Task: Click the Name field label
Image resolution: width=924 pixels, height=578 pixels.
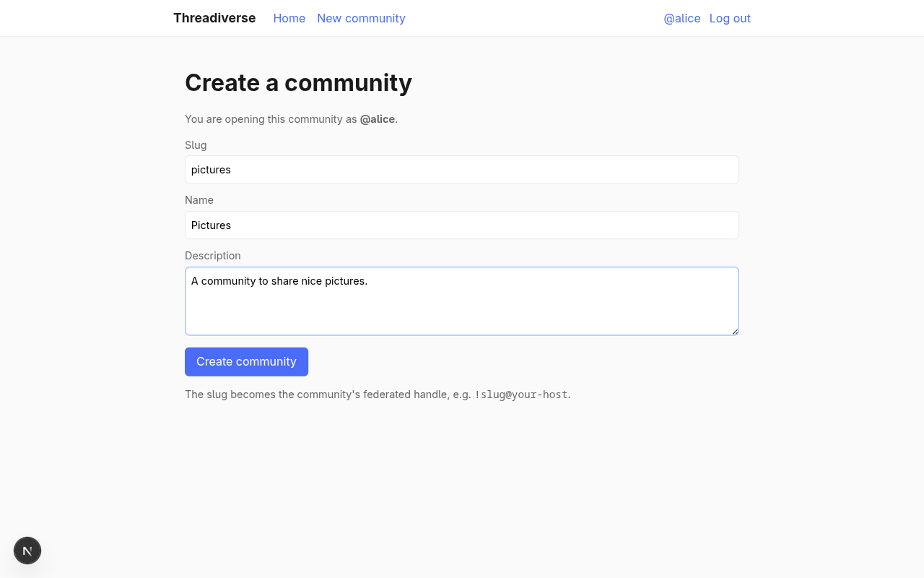Action: (x=199, y=200)
